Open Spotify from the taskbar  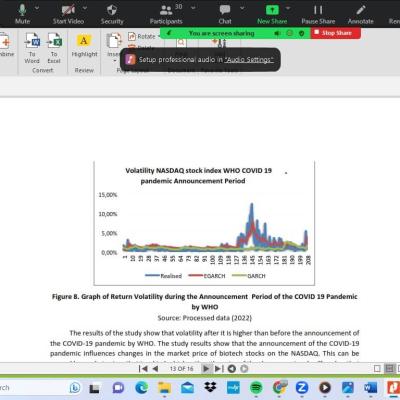256,388
